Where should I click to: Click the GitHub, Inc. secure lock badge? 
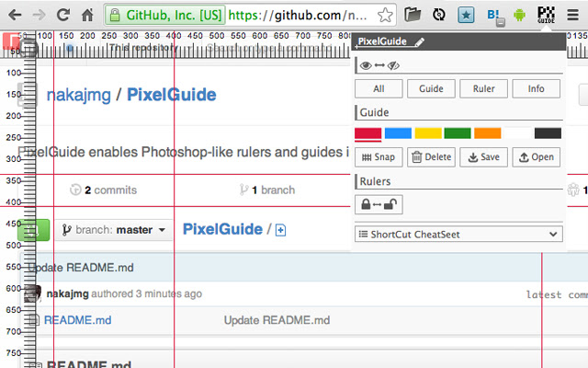(x=165, y=16)
